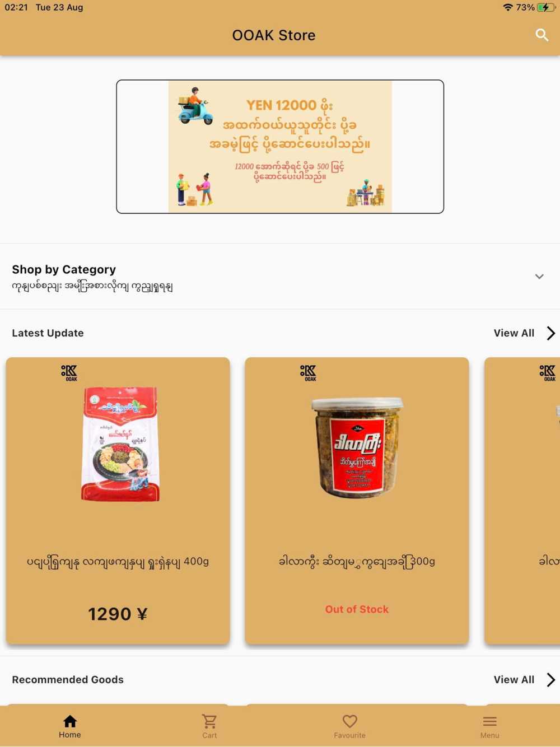560x747 pixels.
Task: Tap the Wi-Fi status icon
Action: [508, 7]
